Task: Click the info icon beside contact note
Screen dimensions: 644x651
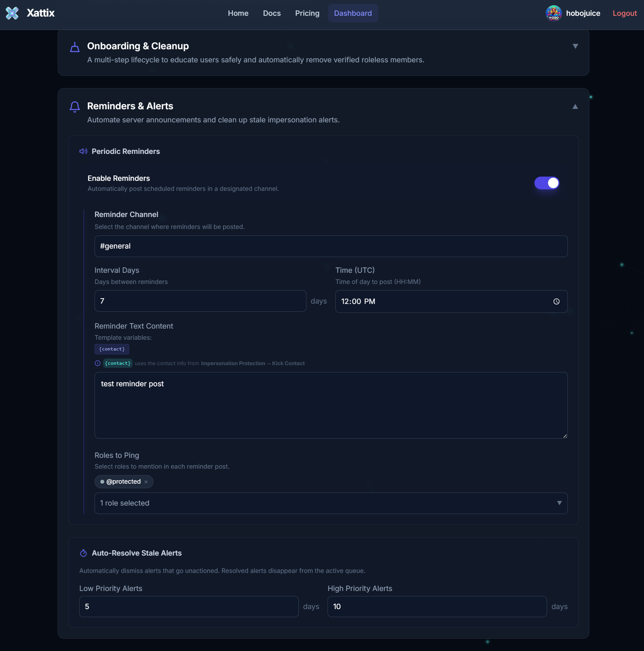Action: (x=98, y=363)
